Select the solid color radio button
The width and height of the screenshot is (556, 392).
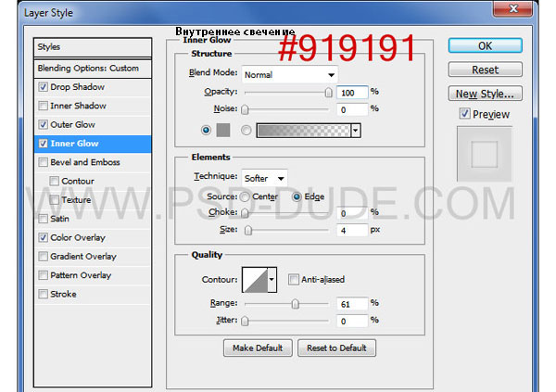coord(206,130)
